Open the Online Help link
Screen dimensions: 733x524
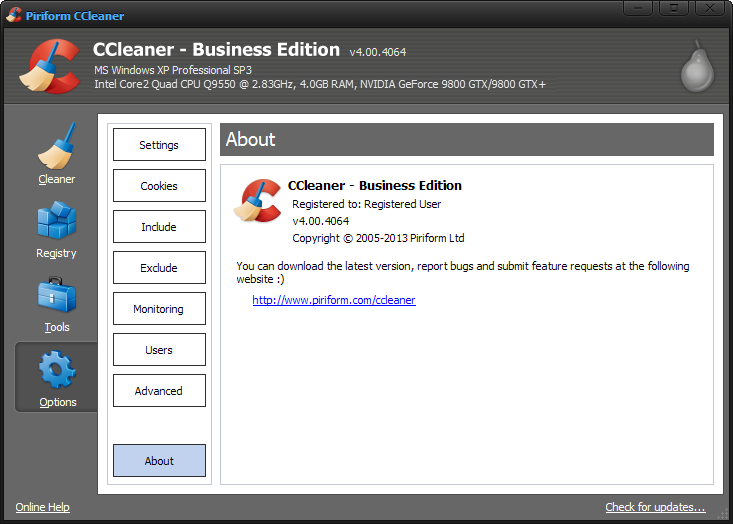pyautogui.click(x=43, y=507)
